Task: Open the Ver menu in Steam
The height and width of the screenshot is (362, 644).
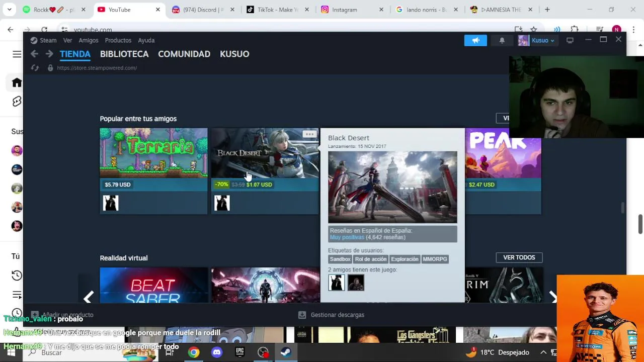Action: tap(67, 40)
